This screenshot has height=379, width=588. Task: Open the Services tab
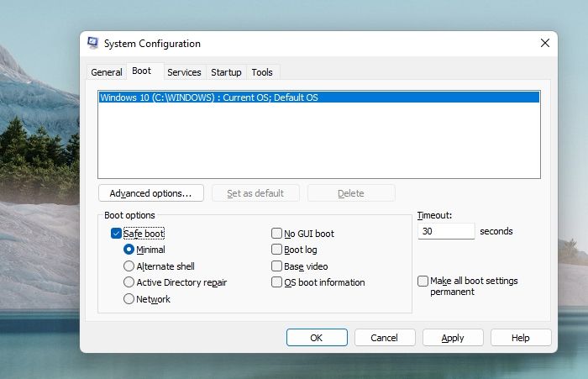184,72
